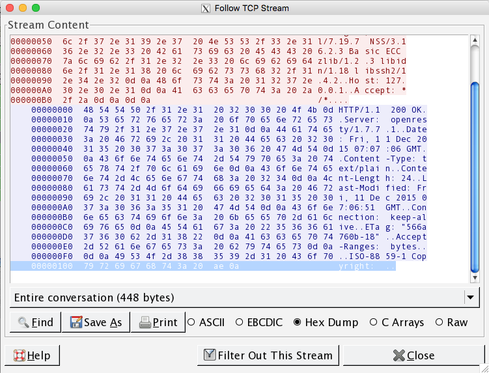The image size is (489, 373).
Task: Click Filter Out This Stream
Action: [x=268, y=355]
